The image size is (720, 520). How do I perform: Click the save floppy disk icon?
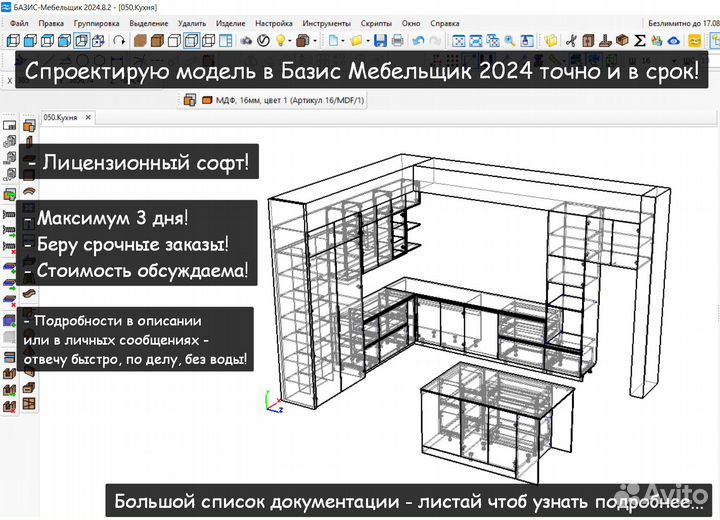point(380,41)
